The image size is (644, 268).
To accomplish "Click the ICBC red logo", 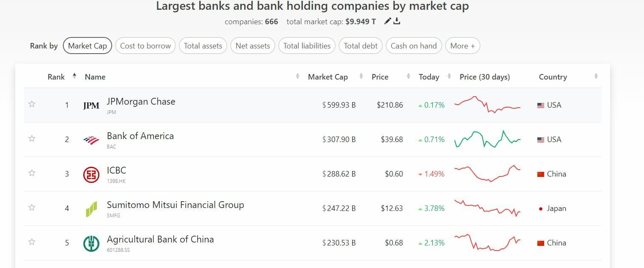I will (x=91, y=174).
